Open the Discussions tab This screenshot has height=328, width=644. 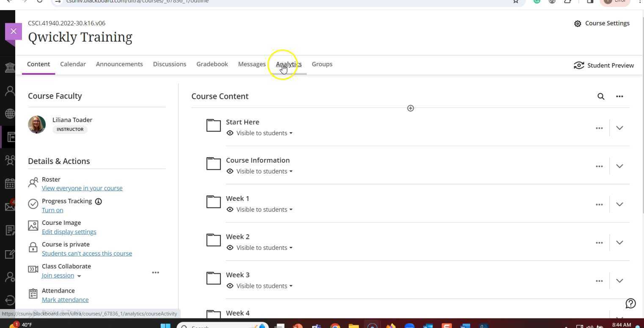[x=169, y=64]
